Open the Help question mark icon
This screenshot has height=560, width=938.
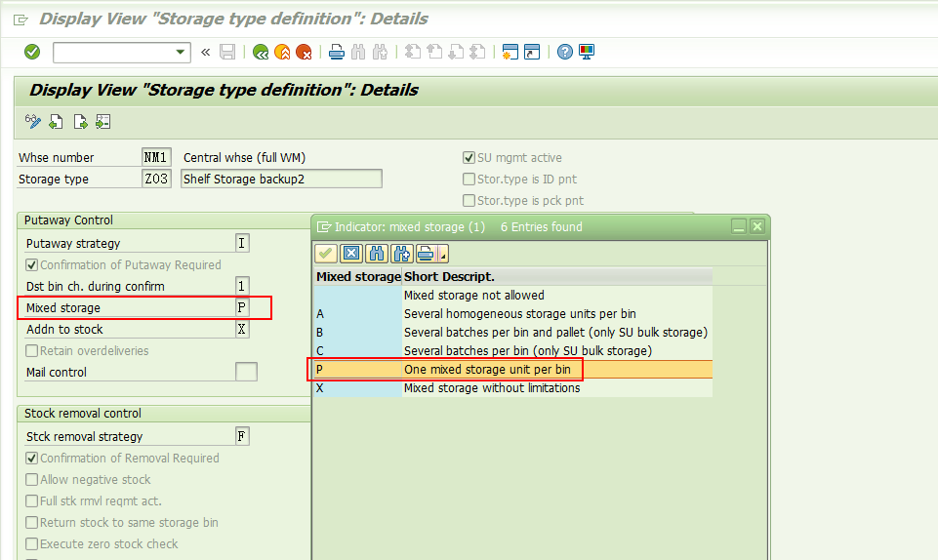tap(565, 52)
